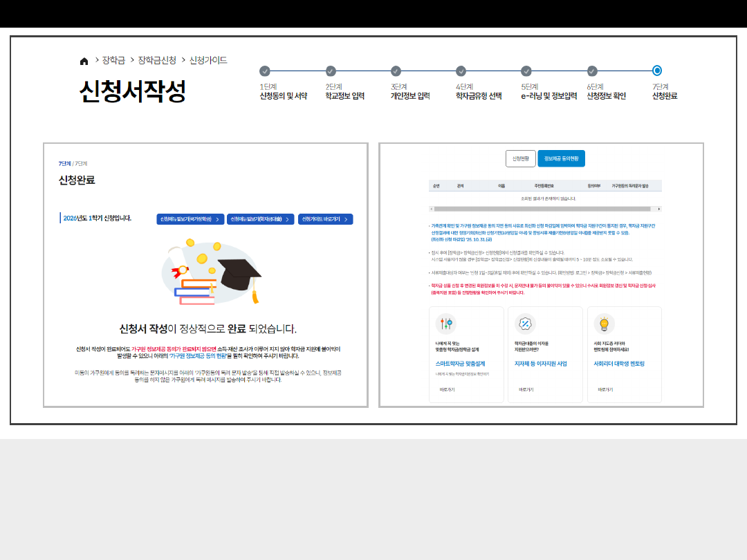Click 바로가기 under 사회리더 대학생 멘토링
747x560 pixels.
click(x=605, y=390)
